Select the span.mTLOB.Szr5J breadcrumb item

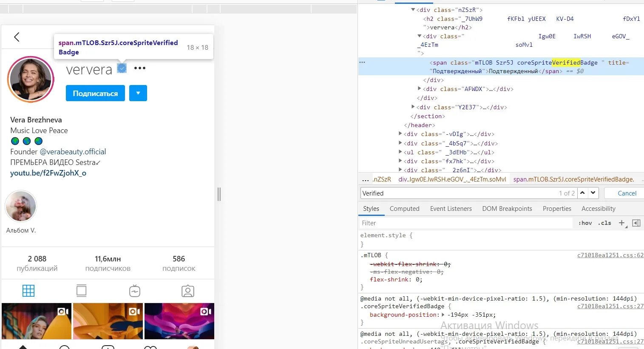click(x=573, y=179)
